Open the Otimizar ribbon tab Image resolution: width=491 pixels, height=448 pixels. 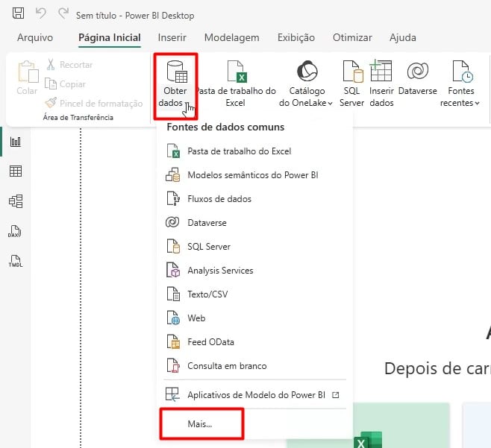352,37
